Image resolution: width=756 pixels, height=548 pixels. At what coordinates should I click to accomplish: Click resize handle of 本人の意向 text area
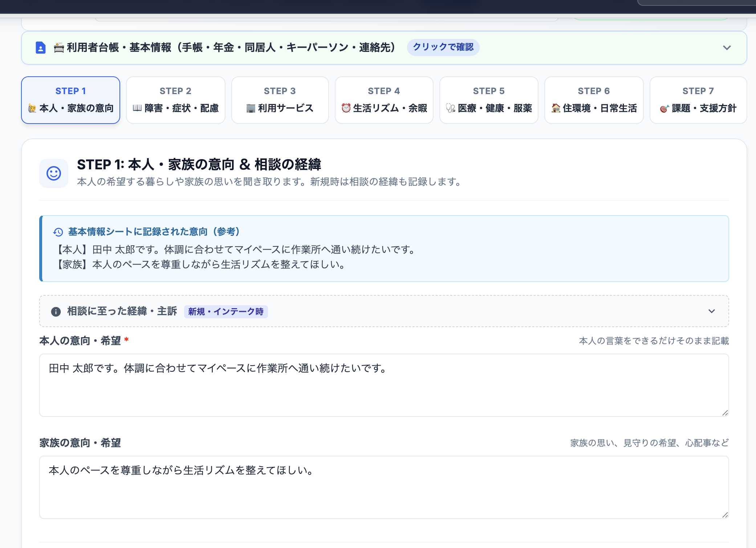[x=725, y=413]
